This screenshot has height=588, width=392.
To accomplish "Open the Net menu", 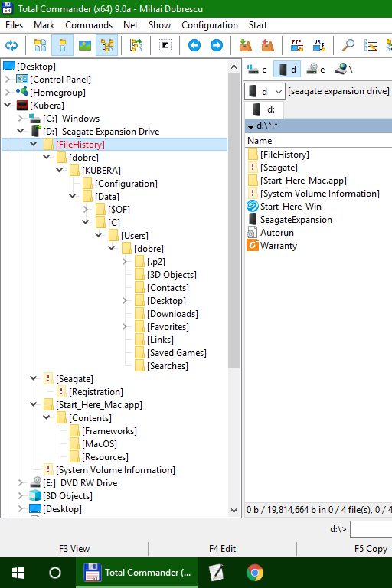I will coord(131,25).
